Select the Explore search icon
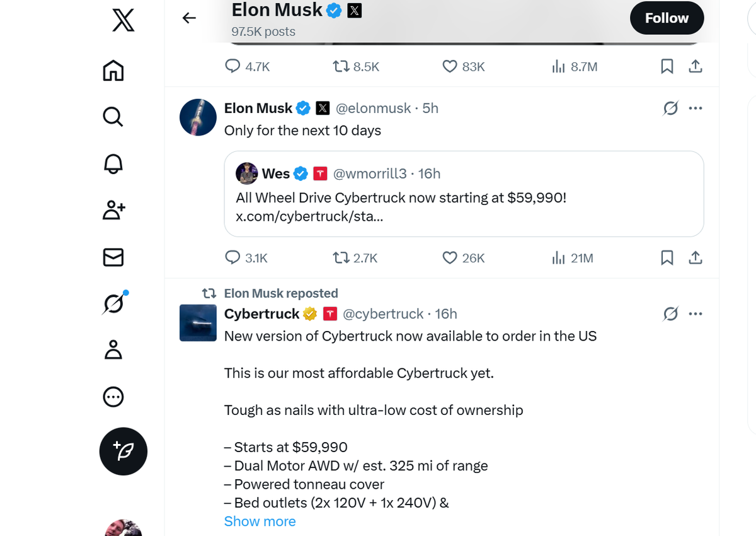 pos(113,117)
